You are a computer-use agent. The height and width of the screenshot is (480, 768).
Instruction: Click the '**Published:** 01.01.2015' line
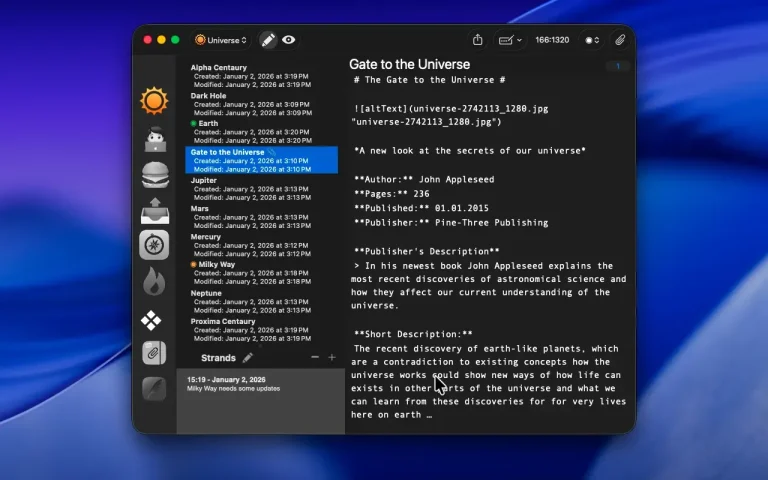(421, 208)
